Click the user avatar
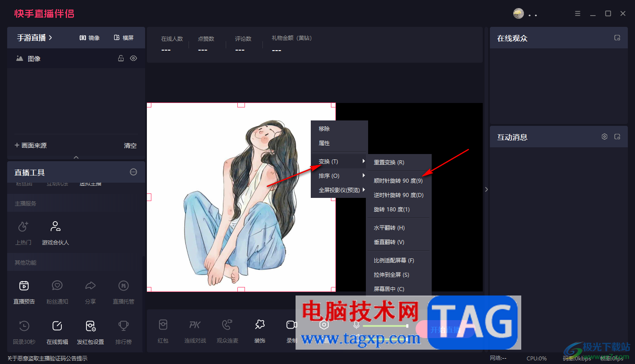 click(x=519, y=13)
